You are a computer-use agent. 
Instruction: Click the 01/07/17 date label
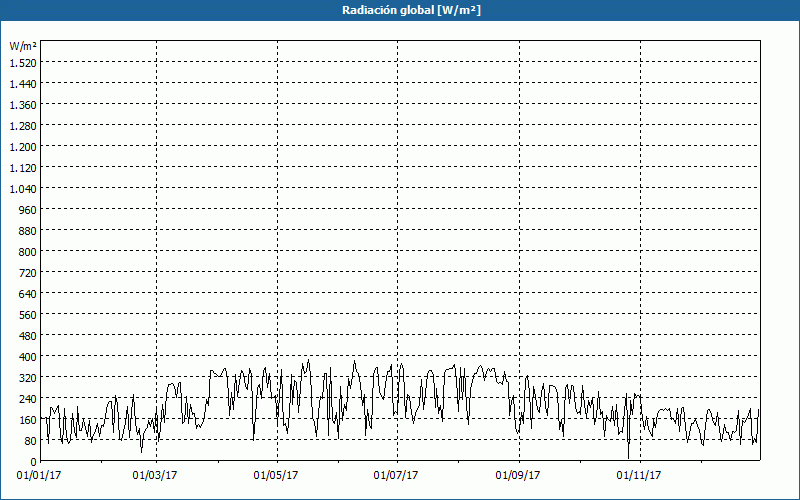point(396,476)
